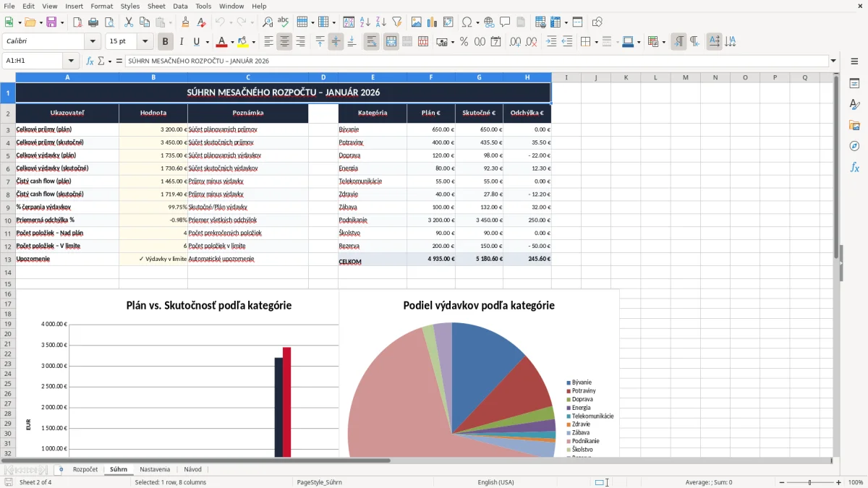Click Sort Ascending icon
Image resolution: width=868 pixels, height=488 pixels.
(x=365, y=22)
